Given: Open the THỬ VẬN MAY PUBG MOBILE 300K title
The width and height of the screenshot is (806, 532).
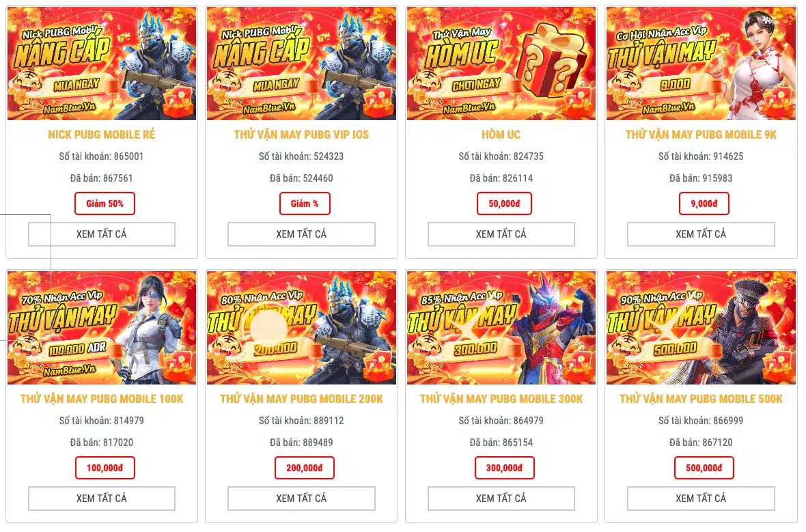Looking at the screenshot, I should (501, 399).
